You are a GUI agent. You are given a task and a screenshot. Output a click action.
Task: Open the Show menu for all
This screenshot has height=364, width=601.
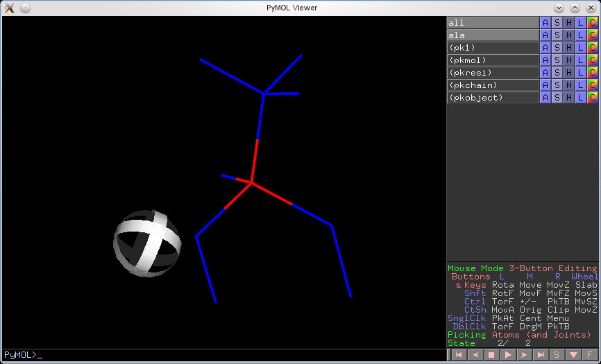pos(557,23)
